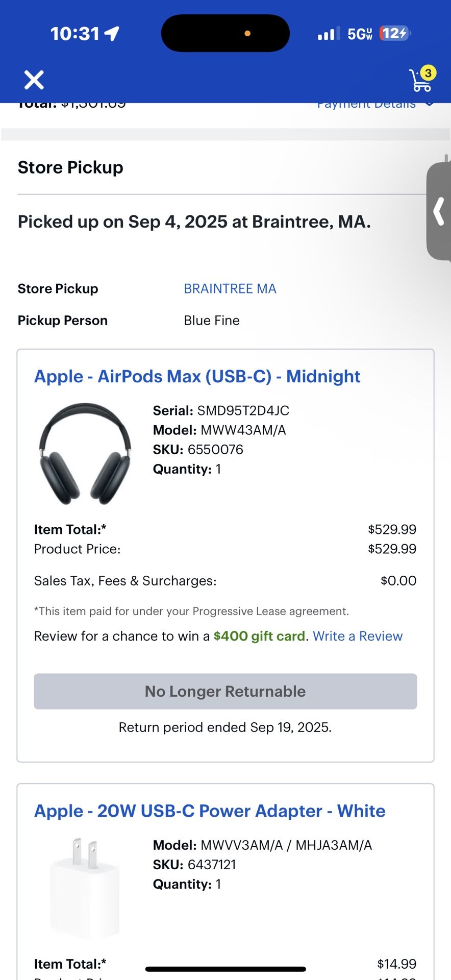Tap the battery indicator in status bar
The image size is (451, 980).
(x=395, y=34)
